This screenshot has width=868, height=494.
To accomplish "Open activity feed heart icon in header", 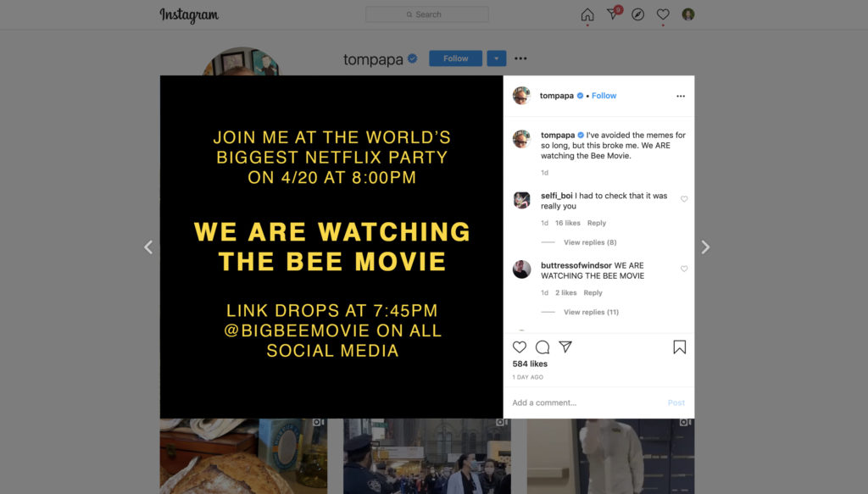I will 663,14.
